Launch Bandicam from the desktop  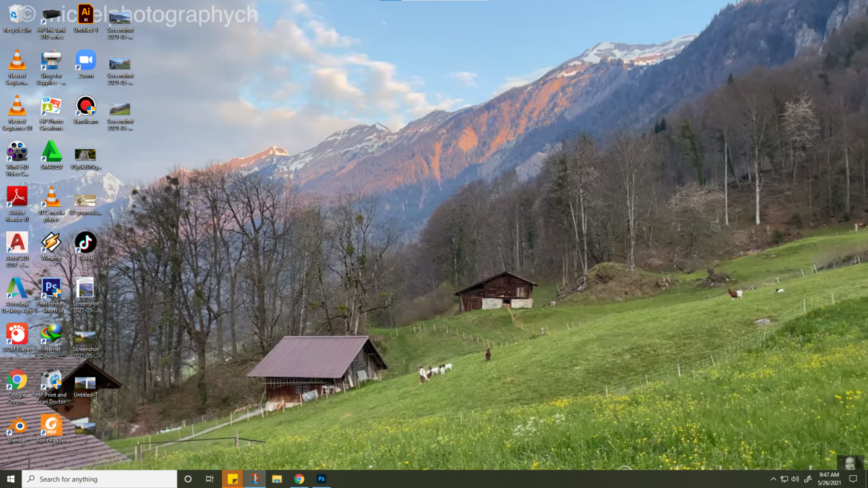click(x=85, y=110)
